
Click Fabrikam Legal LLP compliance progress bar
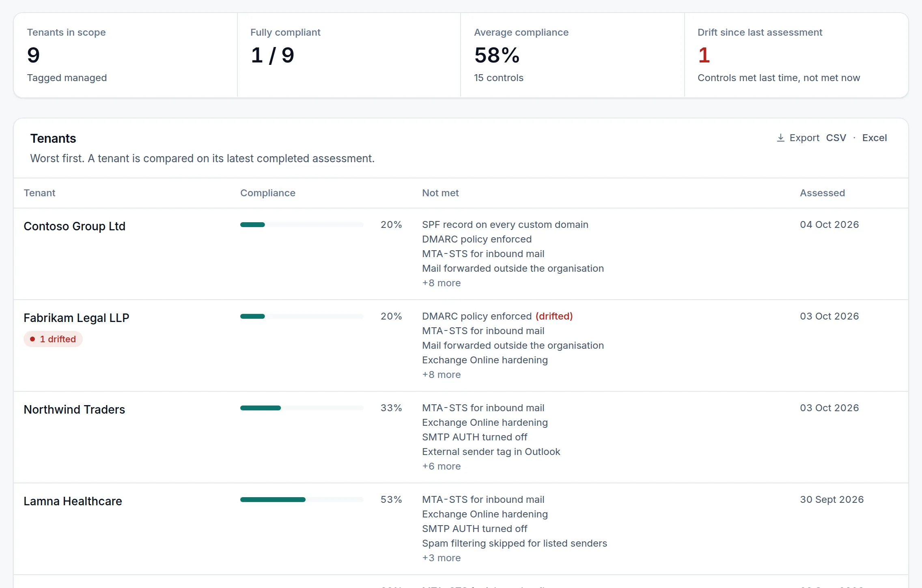click(x=302, y=316)
